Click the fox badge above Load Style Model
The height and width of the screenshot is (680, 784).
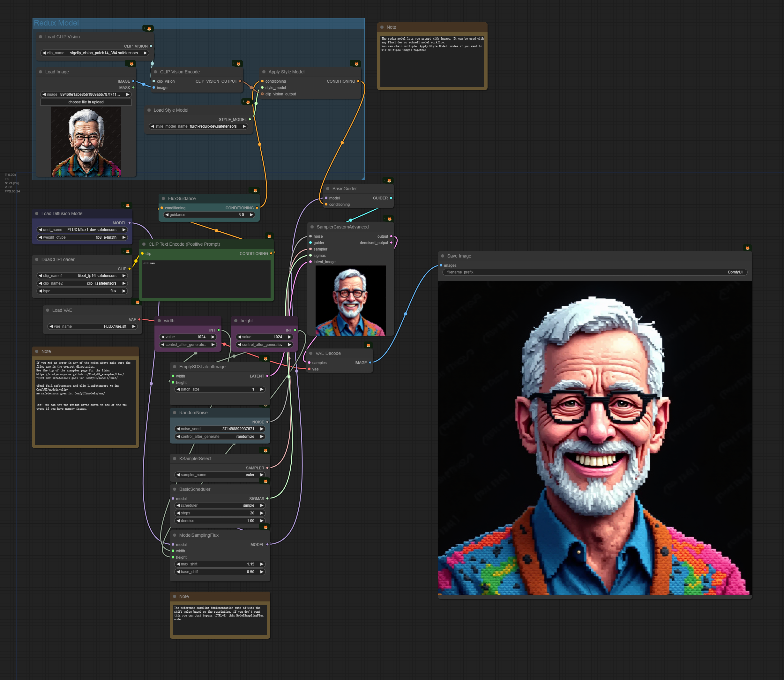tap(248, 102)
